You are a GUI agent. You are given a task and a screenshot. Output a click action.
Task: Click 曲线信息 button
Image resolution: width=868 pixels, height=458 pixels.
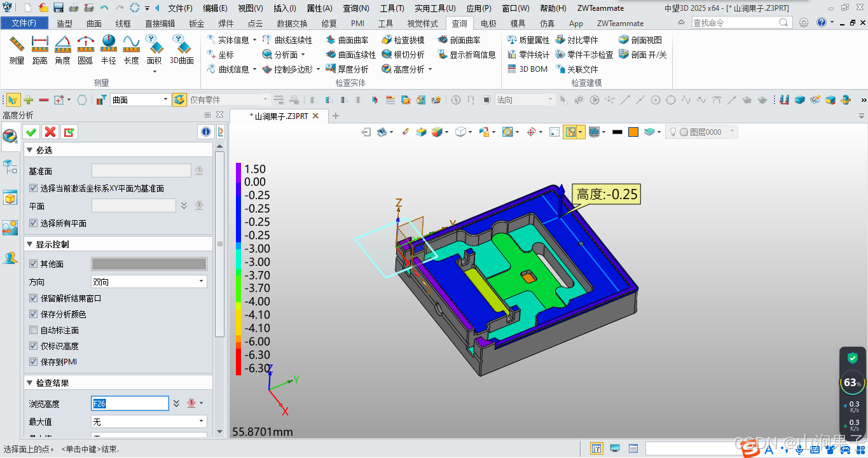pos(228,69)
